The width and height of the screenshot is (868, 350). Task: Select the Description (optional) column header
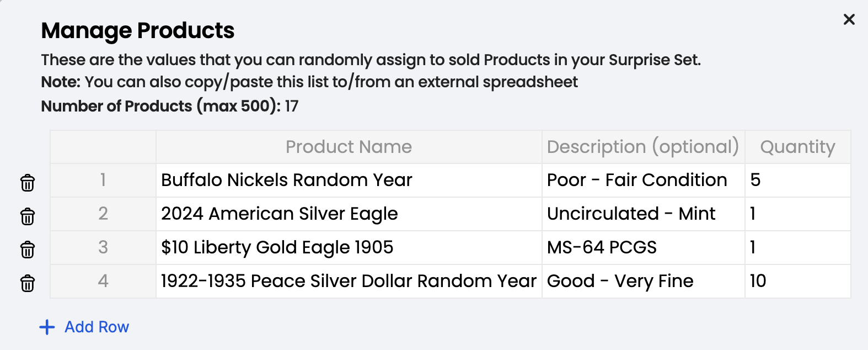point(644,147)
